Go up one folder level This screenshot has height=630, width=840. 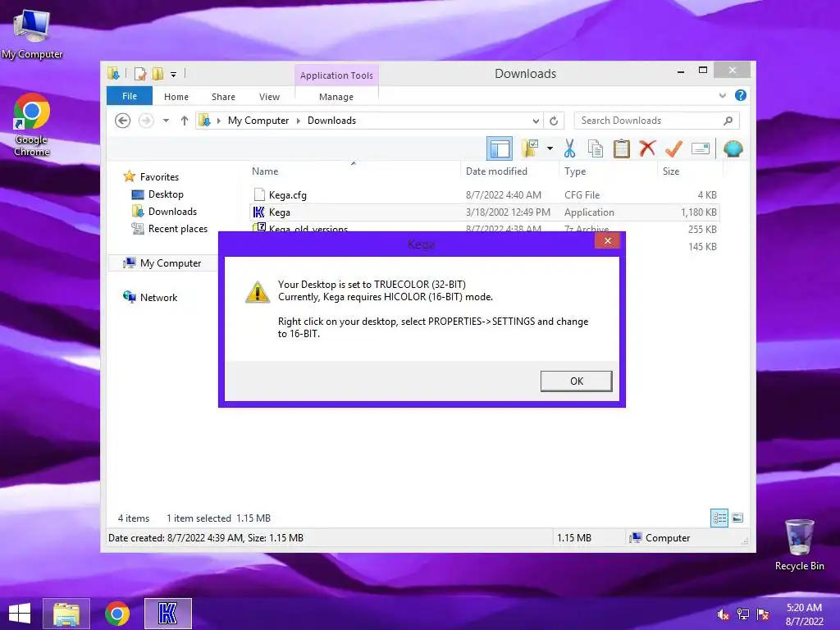tap(185, 121)
